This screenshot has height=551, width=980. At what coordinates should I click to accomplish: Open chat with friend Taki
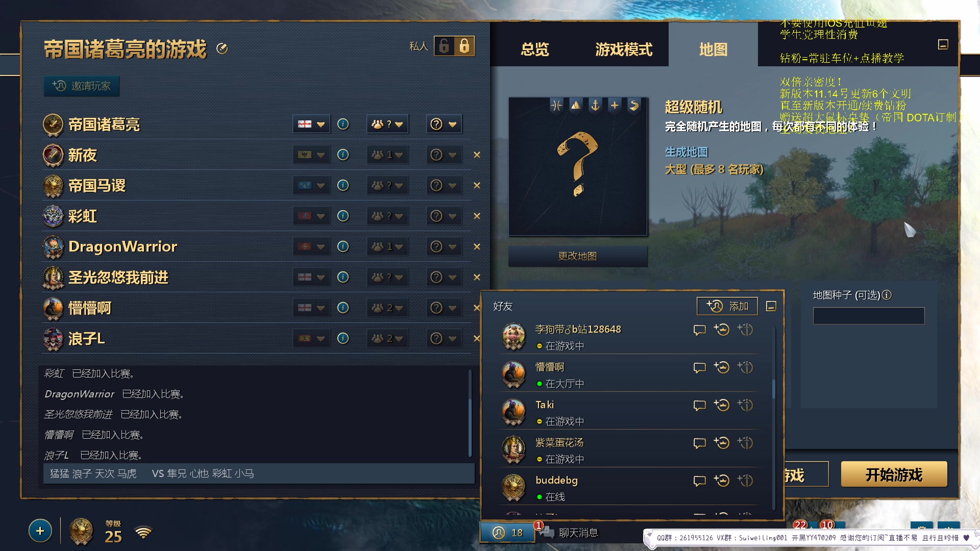(699, 405)
